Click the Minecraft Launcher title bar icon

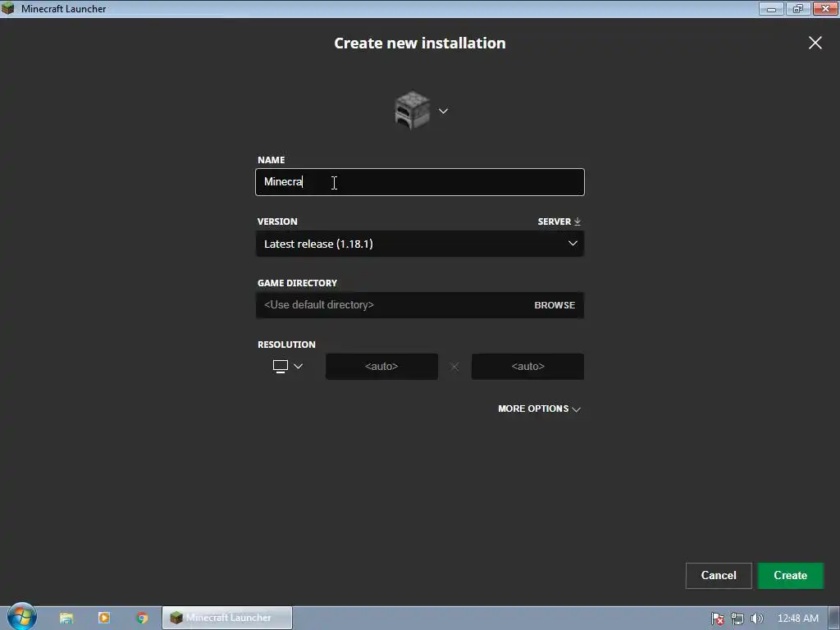(8, 8)
